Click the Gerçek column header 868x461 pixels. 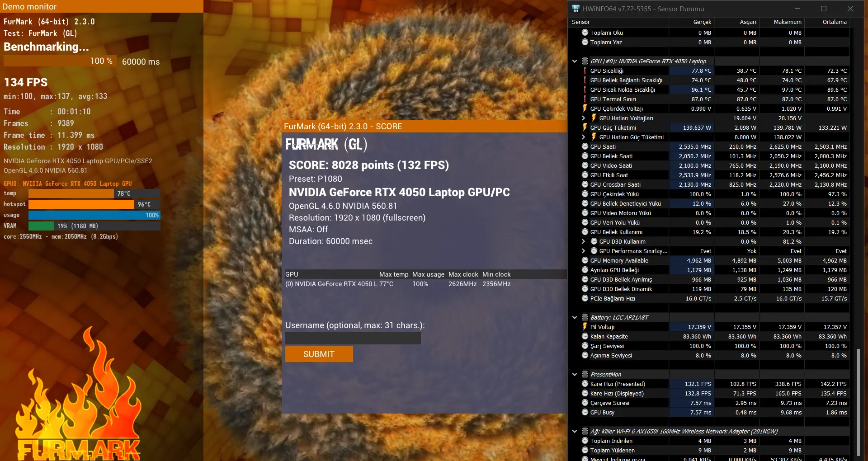(x=692, y=22)
